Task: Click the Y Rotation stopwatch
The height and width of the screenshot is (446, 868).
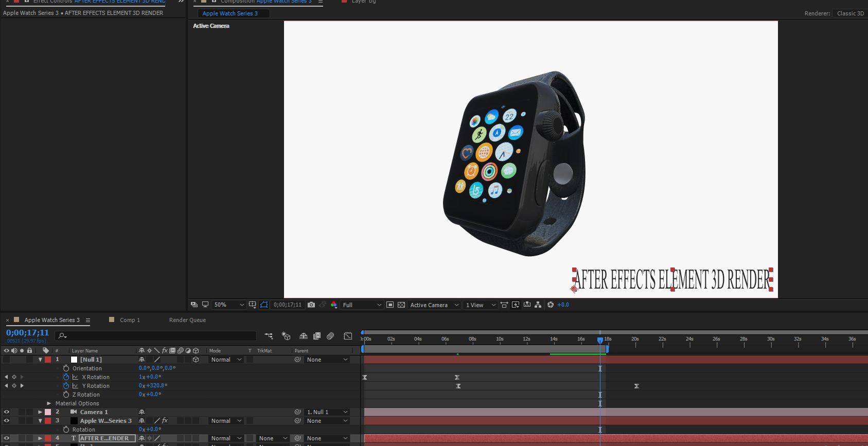Action: tap(66, 386)
